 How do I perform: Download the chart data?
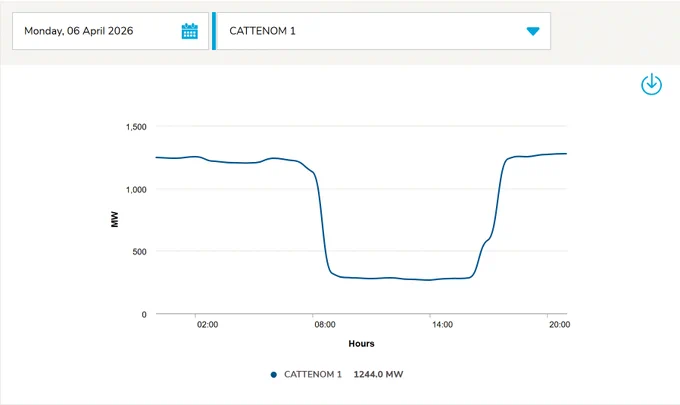point(651,84)
